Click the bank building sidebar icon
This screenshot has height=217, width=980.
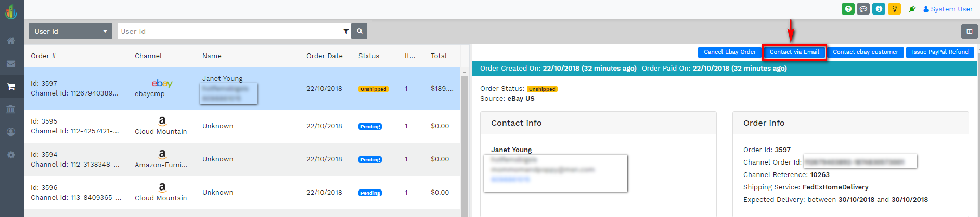[x=11, y=109]
